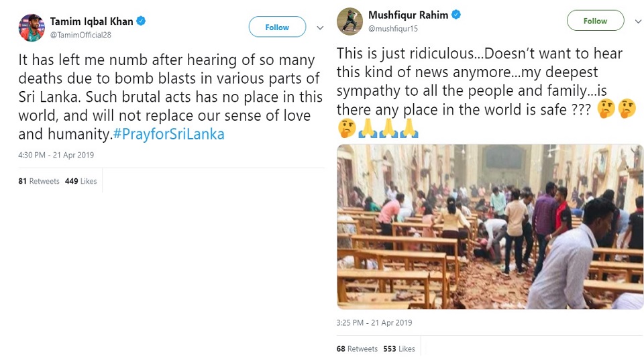Click Mushfiqur Rahim's verified badge
Image resolution: width=644 pixels, height=362 pixels.
click(456, 15)
